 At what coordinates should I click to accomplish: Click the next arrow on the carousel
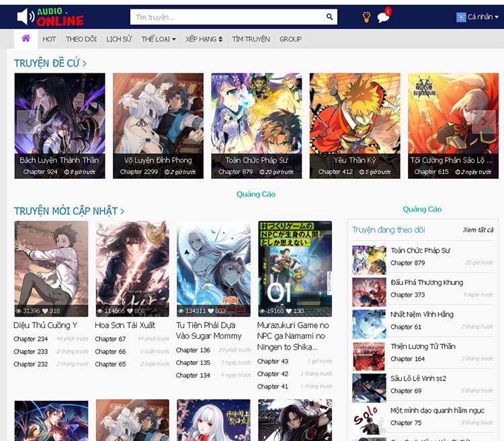(x=484, y=122)
